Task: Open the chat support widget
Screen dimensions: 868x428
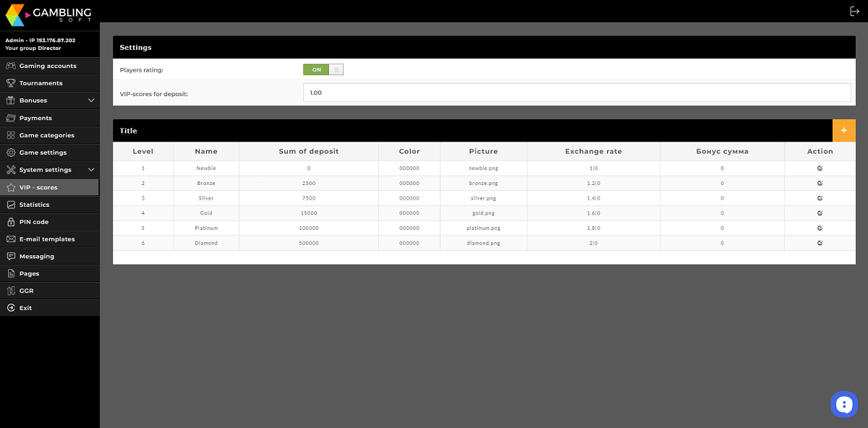Action: (x=843, y=404)
